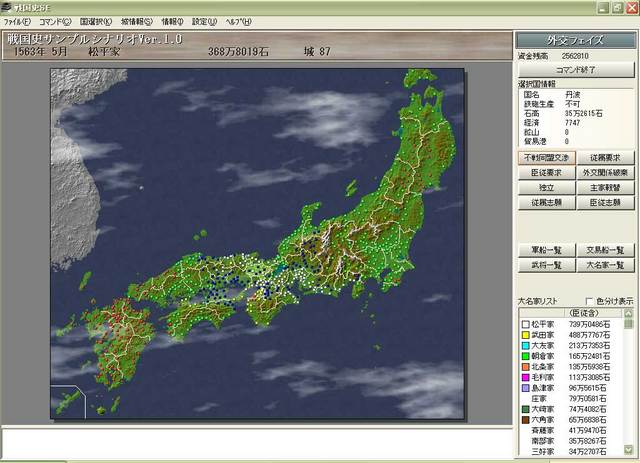
Task: Click the lavender swatch for 島津家
Action: tap(526, 388)
